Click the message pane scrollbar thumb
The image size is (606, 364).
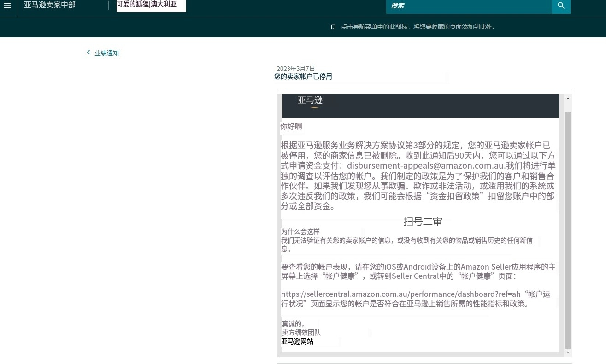click(x=568, y=230)
